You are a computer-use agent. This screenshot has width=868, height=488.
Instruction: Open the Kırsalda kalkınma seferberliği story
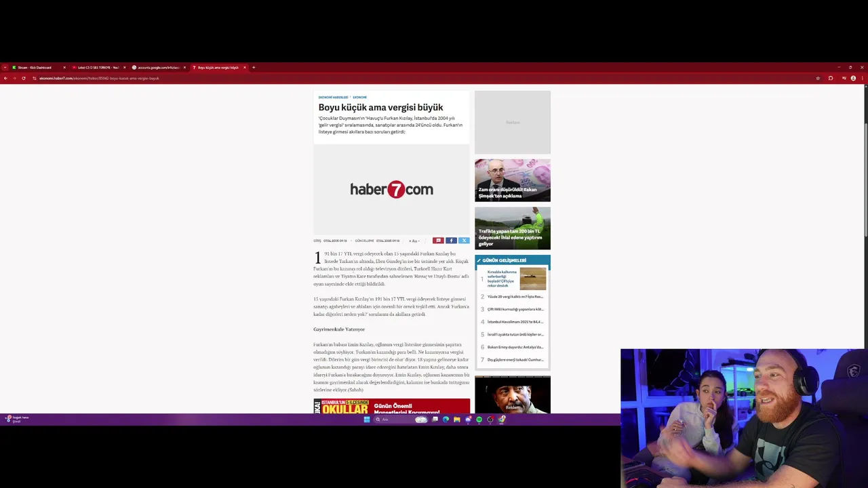[513, 279]
